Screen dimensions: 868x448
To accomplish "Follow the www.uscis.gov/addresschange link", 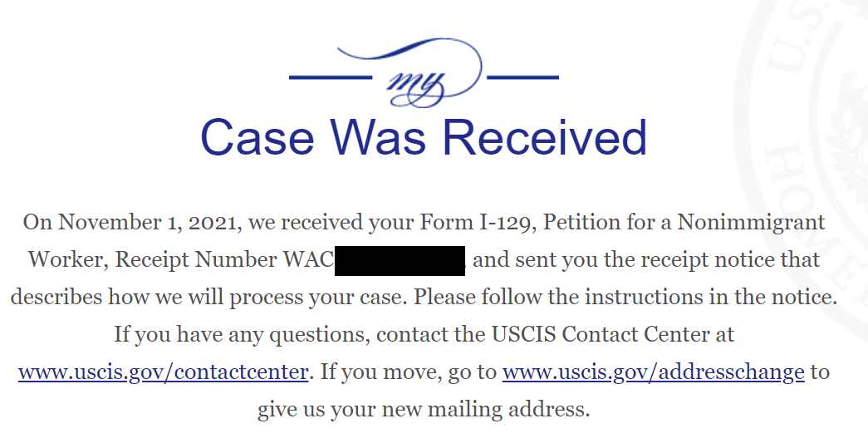I will click(x=653, y=372).
